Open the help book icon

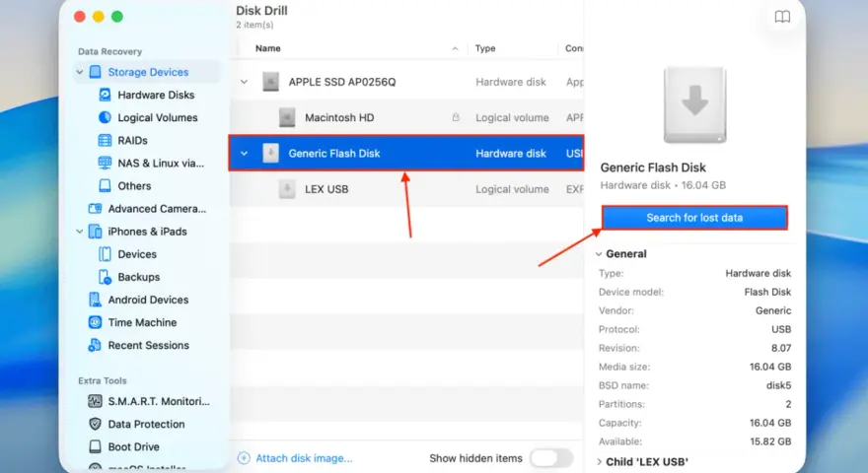click(x=782, y=17)
